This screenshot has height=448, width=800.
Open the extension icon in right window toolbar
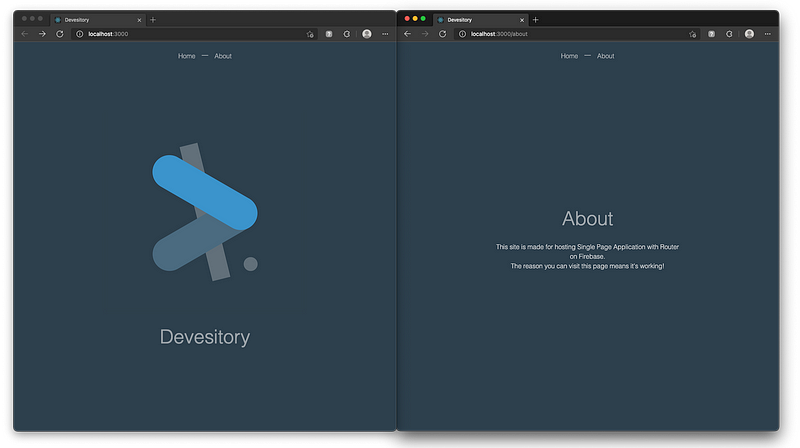click(711, 34)
